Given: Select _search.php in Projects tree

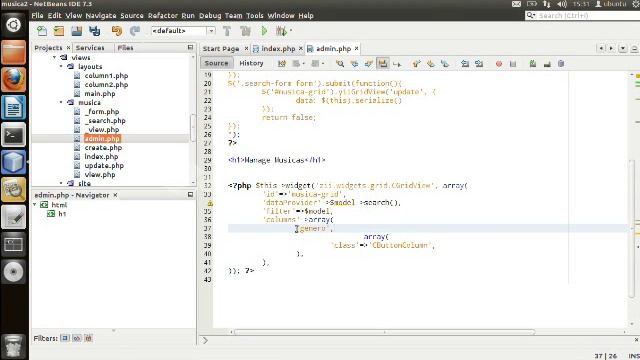Looking at the screenshot, I should (x=105, y=120).
